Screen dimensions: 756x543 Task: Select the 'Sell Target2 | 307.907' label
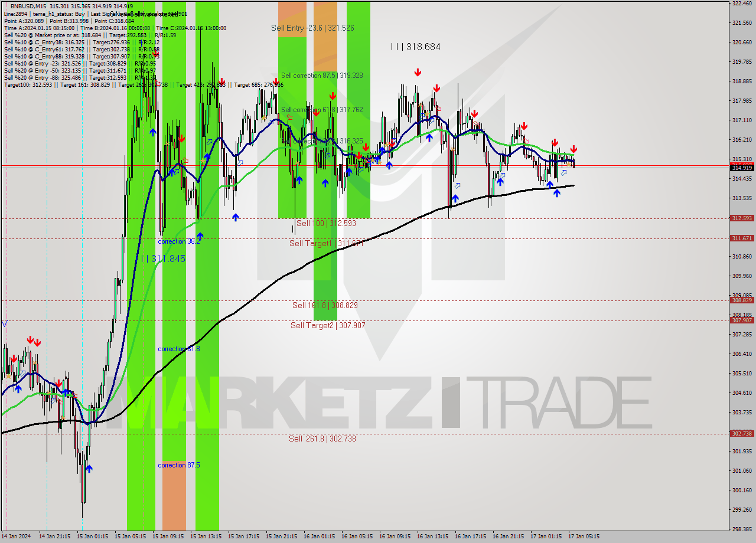pyautogui.click(x=328, y=325)
